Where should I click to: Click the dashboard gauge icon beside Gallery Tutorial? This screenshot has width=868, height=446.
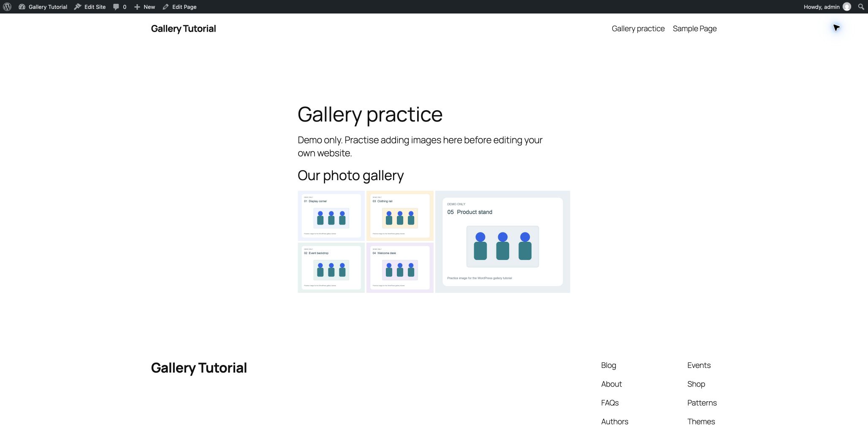[22, 7]
